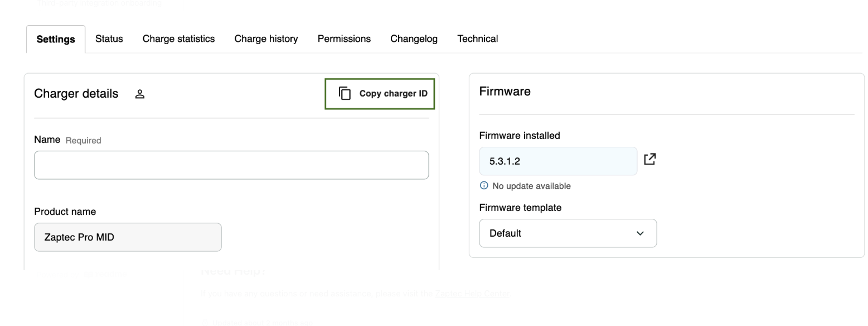Viewport: 868px width, 326px height.
Task: Click the copy icon for charger ID
Action: [x=345, y=93]
